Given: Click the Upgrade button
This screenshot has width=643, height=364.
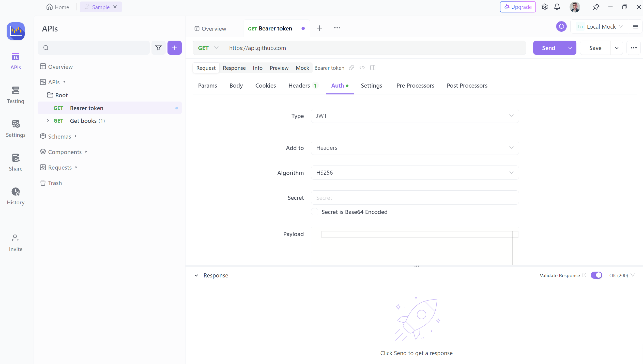Looking at the screenshot, I should (x=518, y=7).
